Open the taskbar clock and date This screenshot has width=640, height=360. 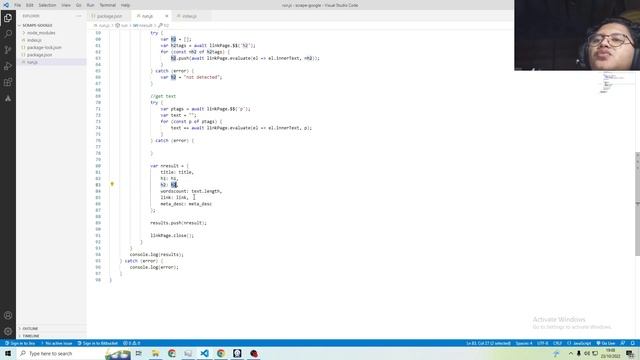point(611,353)
